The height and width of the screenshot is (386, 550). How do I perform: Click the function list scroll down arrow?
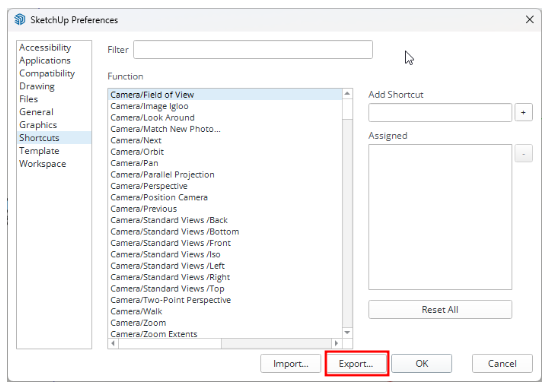click(347, 332)
